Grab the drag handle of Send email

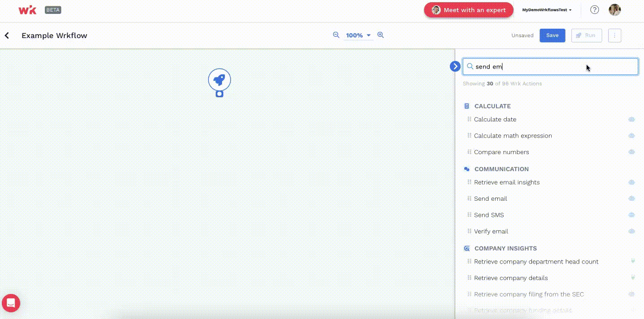[x=470, y=198]
